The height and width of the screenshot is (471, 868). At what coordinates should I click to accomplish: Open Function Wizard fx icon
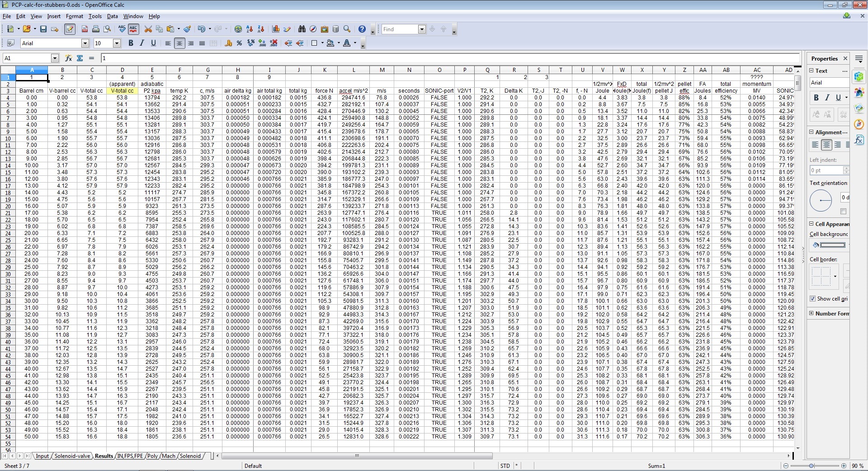point(68,58)
